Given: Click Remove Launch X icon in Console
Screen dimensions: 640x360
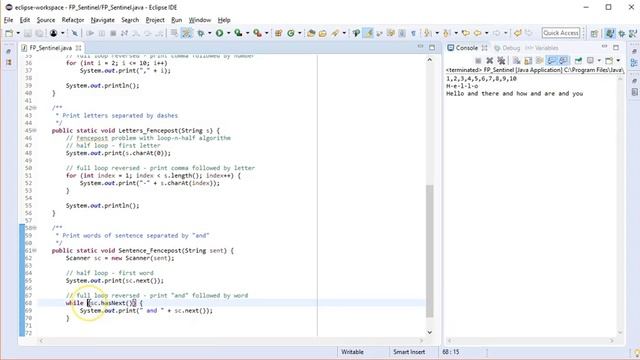Looking at the screenshot, I should (x=490, y=60).
